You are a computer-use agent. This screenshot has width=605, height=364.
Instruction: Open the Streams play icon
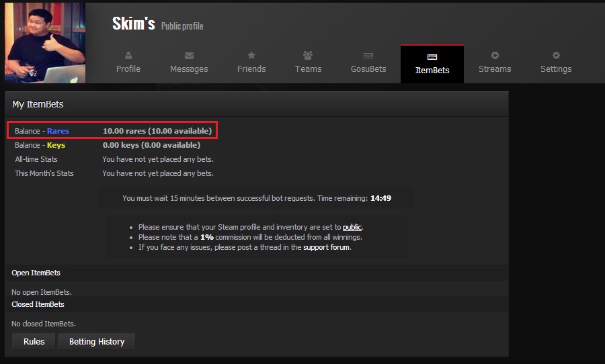coord(495,56)
